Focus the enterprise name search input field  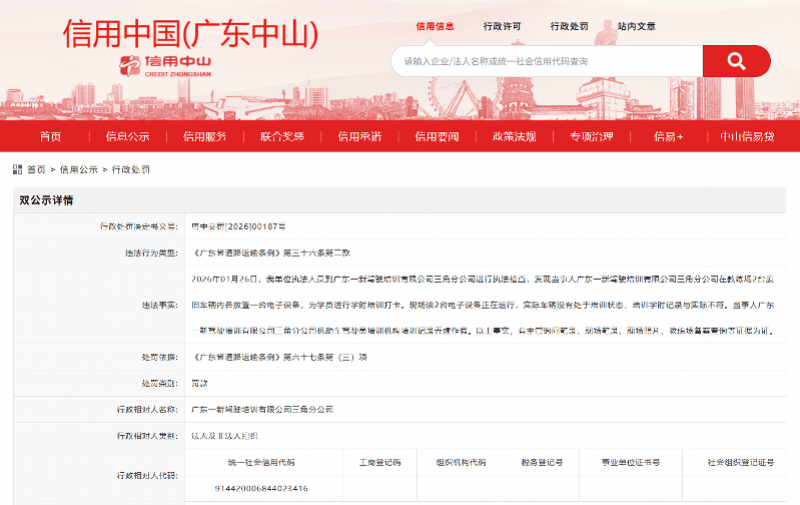(x=547, y=61)
